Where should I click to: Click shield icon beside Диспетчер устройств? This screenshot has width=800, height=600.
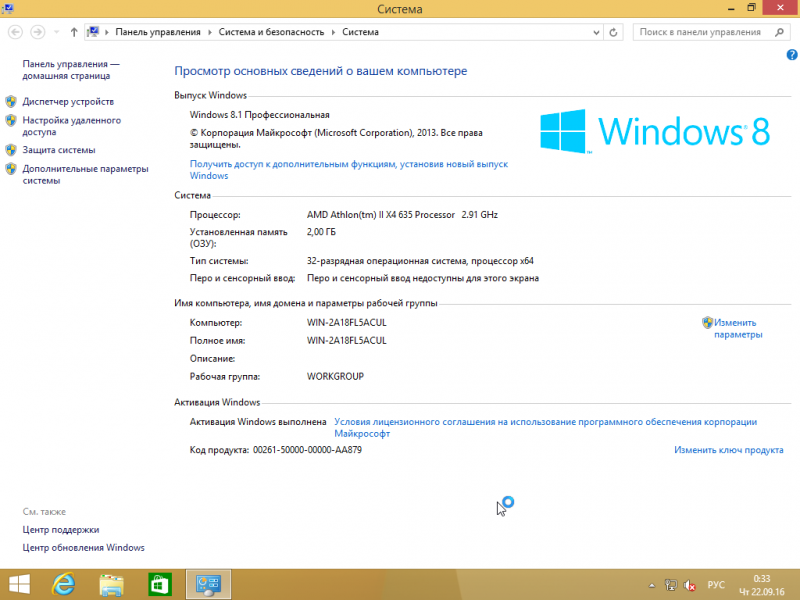(x=11, y=102)
